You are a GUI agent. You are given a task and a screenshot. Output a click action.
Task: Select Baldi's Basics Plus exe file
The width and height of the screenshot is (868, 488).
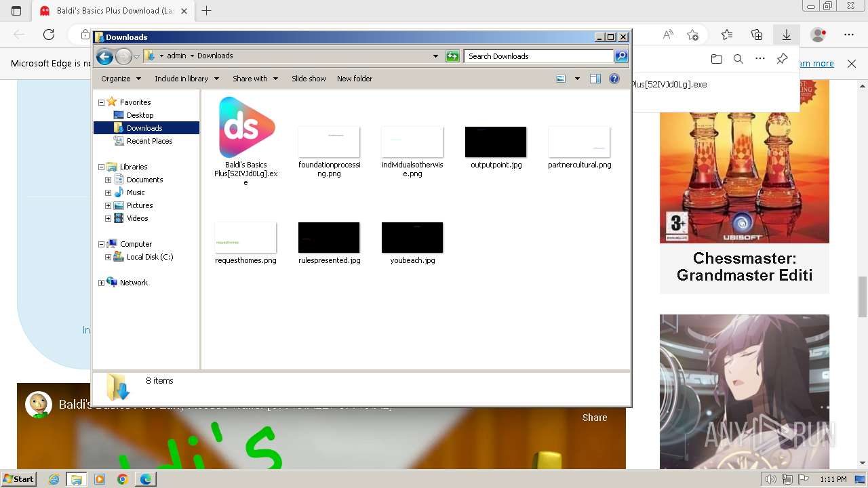246,140
